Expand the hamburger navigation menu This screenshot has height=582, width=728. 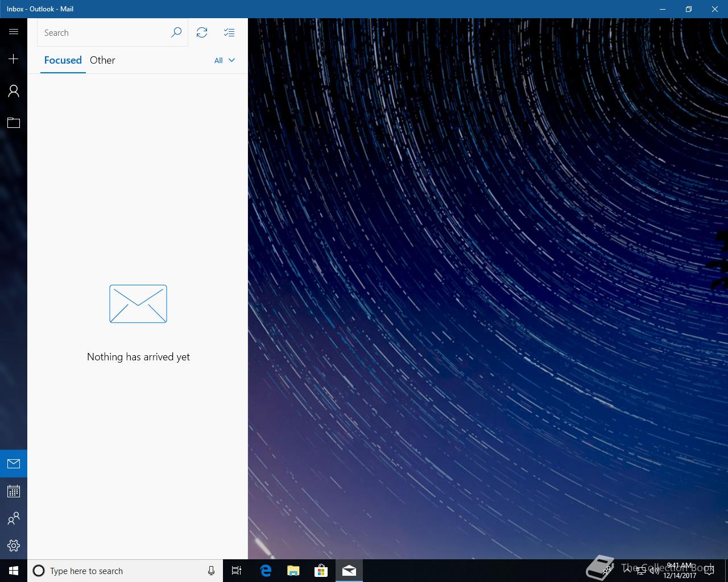(x=14, y=32)
